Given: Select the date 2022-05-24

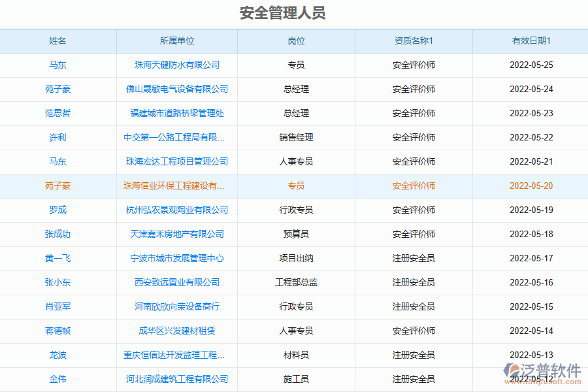Looking at the screenshot, I should 531,90.
